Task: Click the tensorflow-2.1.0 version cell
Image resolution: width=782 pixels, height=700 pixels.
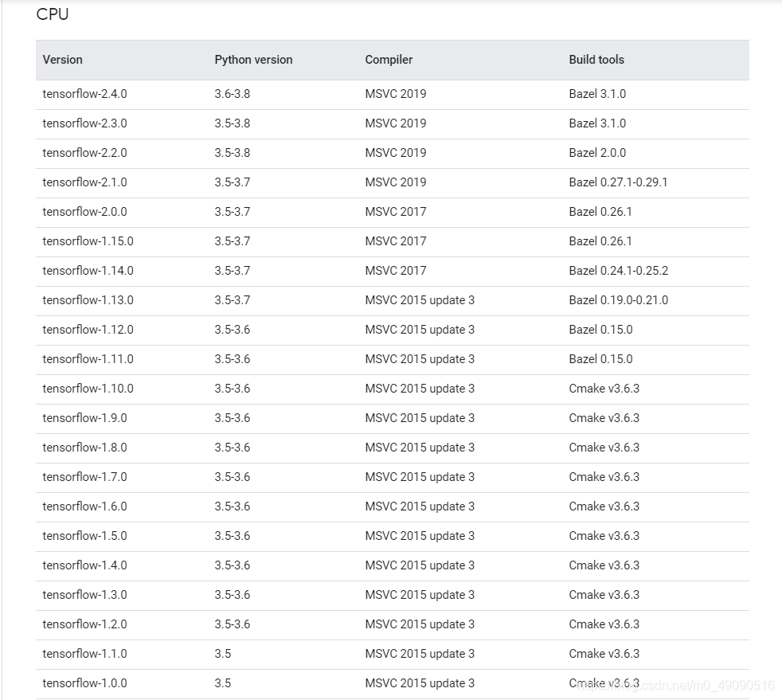Action: (x=84, y=182)
